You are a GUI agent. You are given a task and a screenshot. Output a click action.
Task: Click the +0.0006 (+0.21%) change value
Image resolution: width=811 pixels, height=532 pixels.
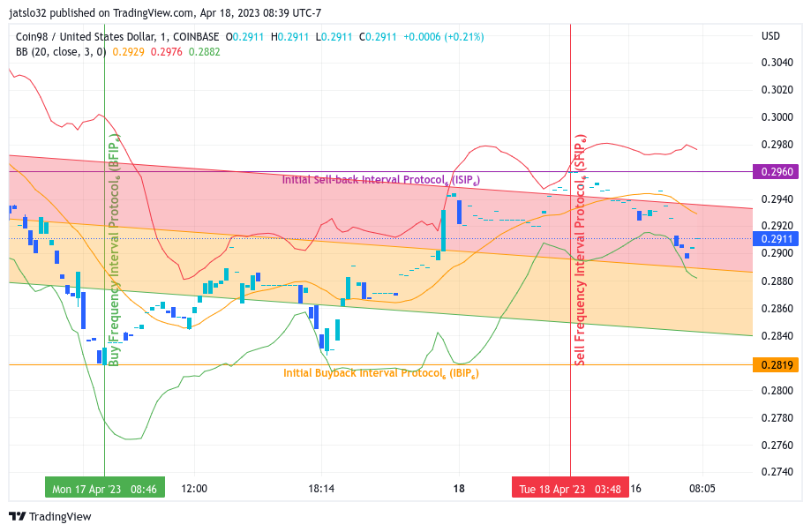(x=444, y=37)
